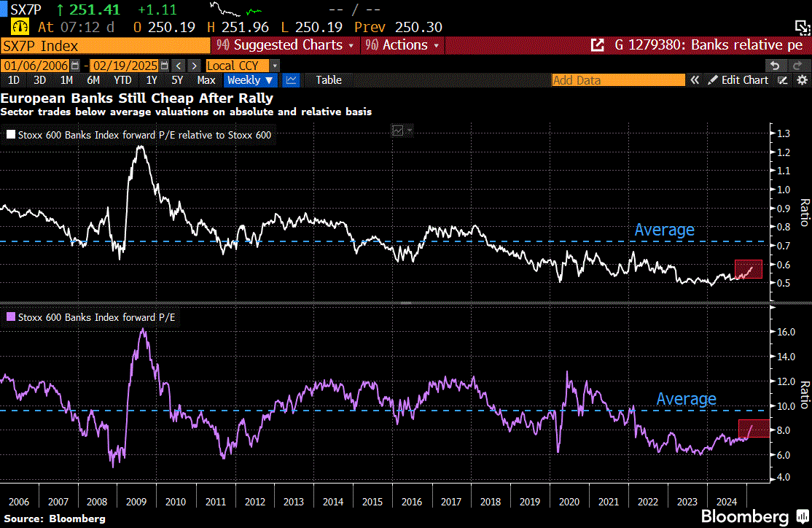Expand the Local CCY currency dropdown arrow

click(x=275, y=66)
